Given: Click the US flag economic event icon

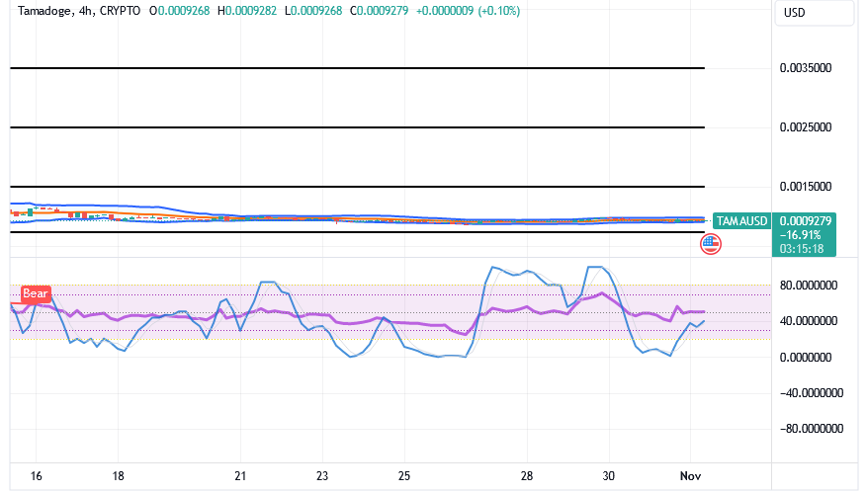Looking at the screenshot, I should pyautogui.click(x=710, y=244).
